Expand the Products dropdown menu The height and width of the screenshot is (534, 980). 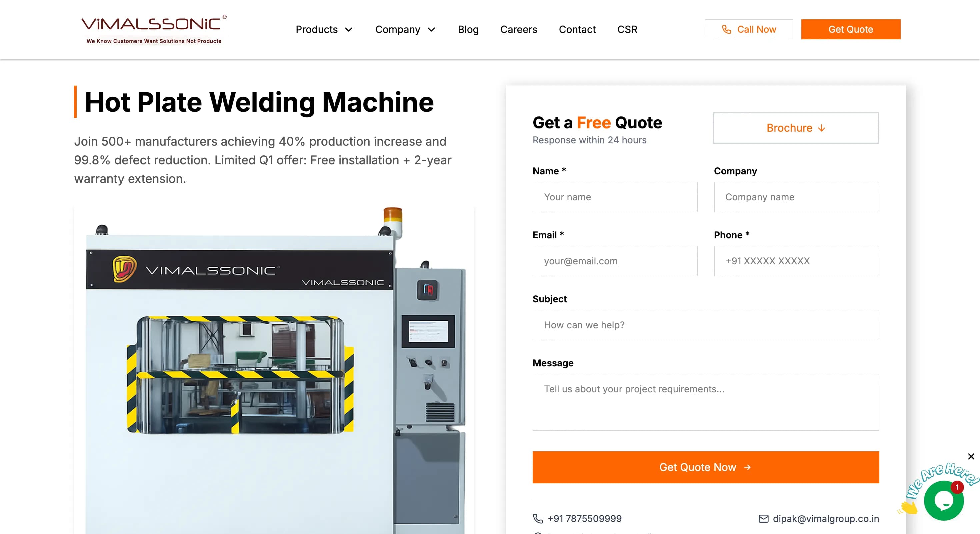[324, 29]
